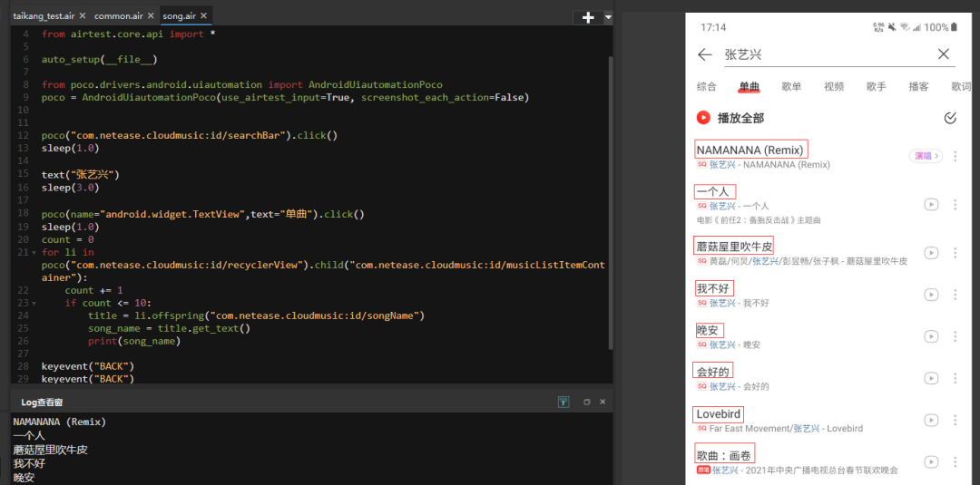Tap the 播放全部 label
This screenshot has height=485, width=980.
click(740, 118)
